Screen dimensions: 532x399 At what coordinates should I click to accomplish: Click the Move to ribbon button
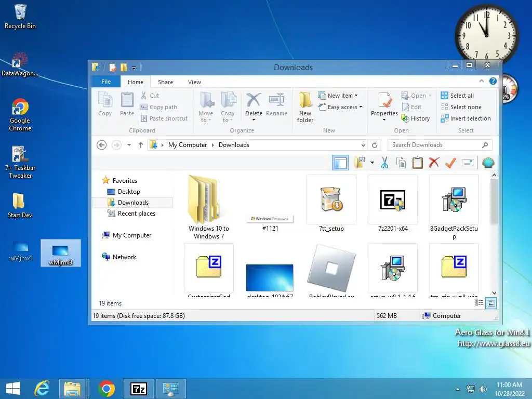coord(206,107)
